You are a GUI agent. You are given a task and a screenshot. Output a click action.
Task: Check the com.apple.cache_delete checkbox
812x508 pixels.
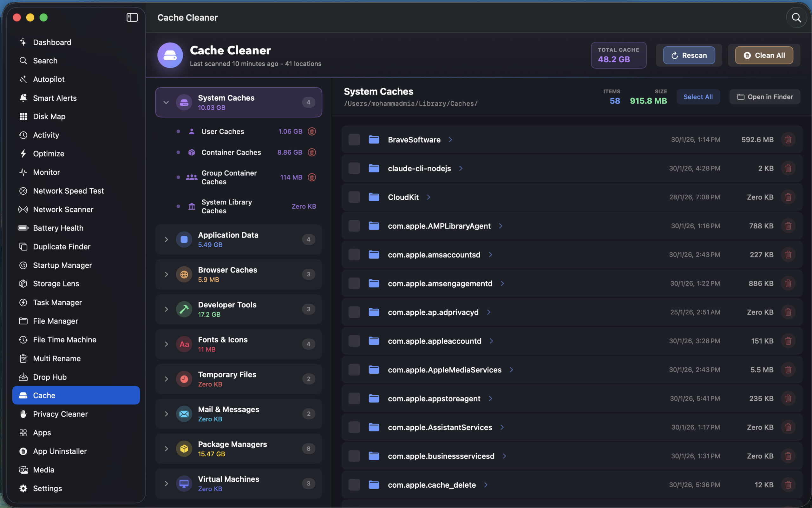pyautogui.click(x=354, y=485)
